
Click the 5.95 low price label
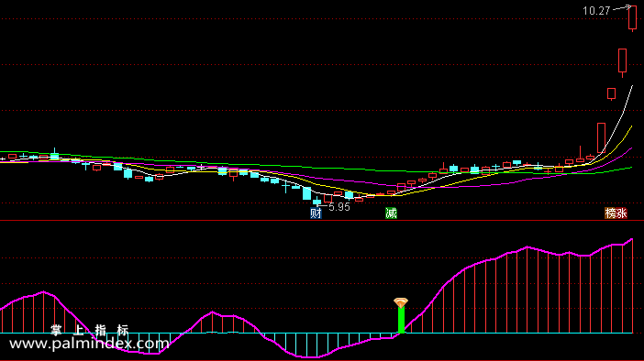click(x=339, y=207)
